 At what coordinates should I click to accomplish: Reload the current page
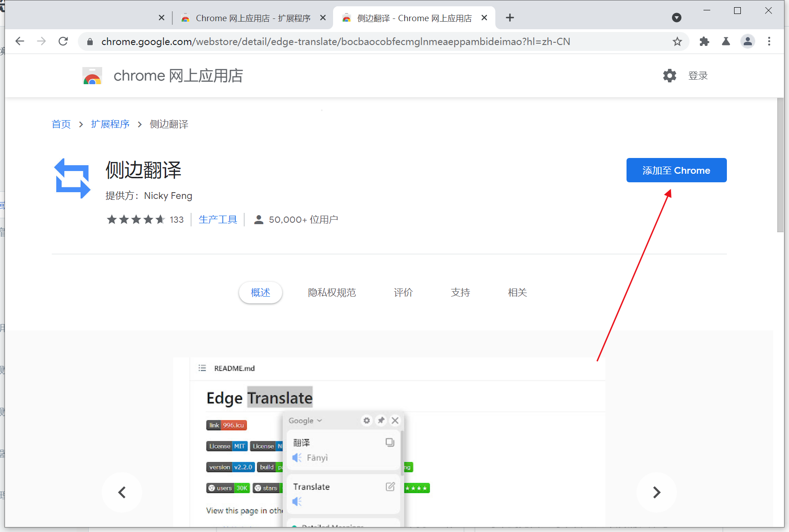pos(63,41)
